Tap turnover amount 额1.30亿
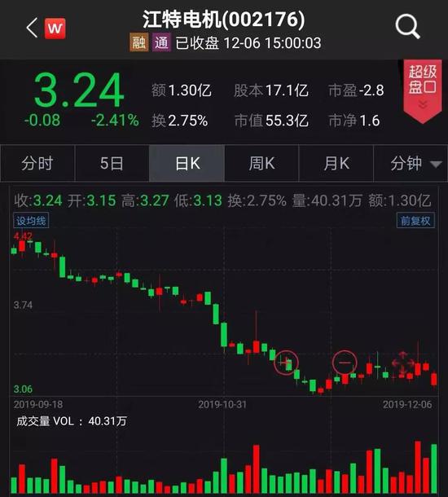This screenshot has height=497, width=448. [181, 90]
